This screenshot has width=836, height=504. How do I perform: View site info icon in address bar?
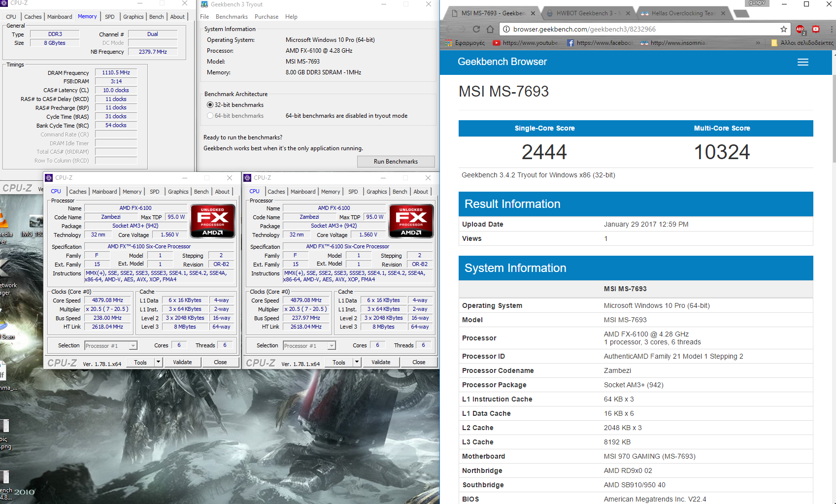tap(506, 29)
